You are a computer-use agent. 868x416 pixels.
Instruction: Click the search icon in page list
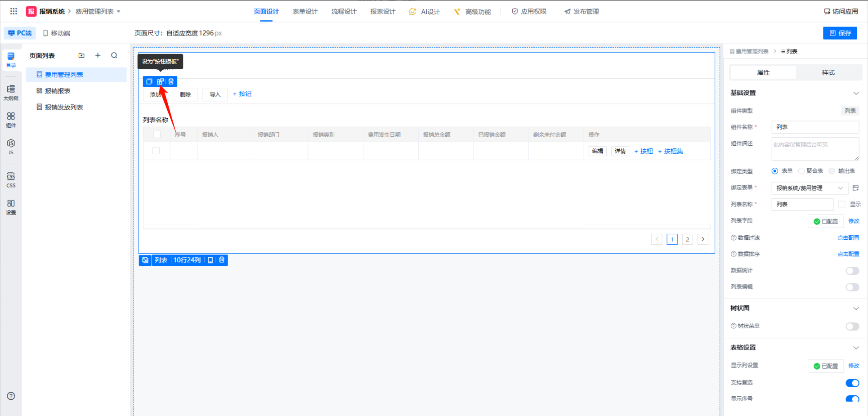point(114,55)
